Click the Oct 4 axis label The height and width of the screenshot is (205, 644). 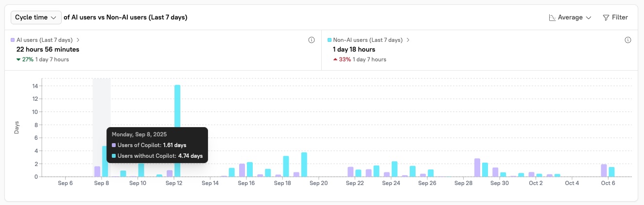point(572,183)
